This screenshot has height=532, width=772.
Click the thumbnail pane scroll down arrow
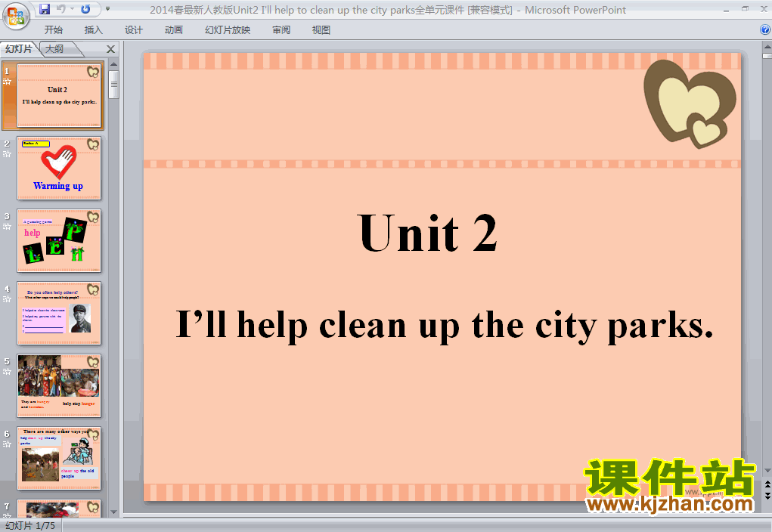(113, 512)
